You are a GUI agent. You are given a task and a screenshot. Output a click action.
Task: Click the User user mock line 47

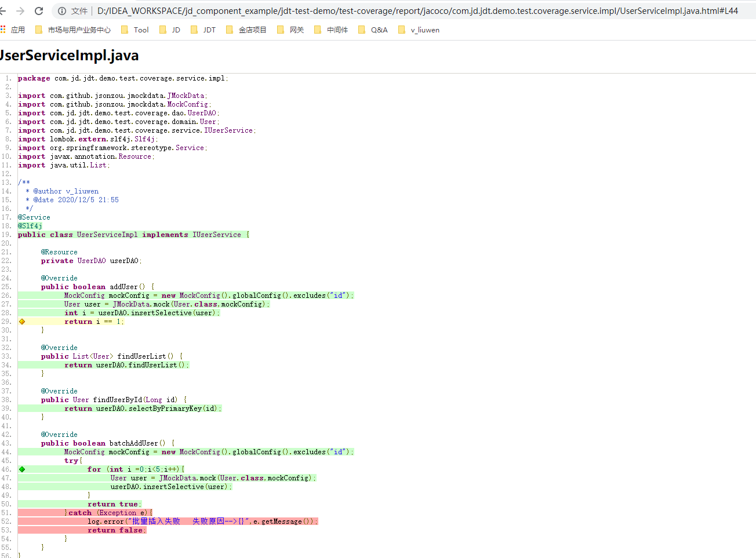click(213, 478)
